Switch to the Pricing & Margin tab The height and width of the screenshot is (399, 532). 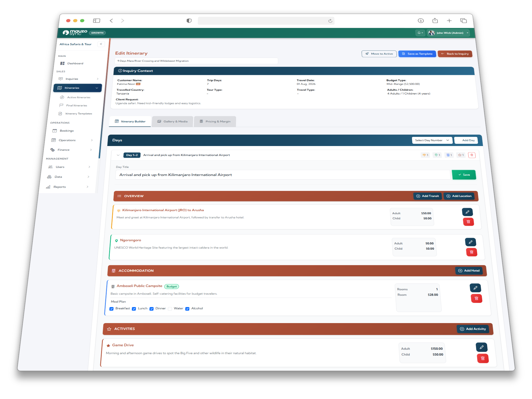pos(215,121)
